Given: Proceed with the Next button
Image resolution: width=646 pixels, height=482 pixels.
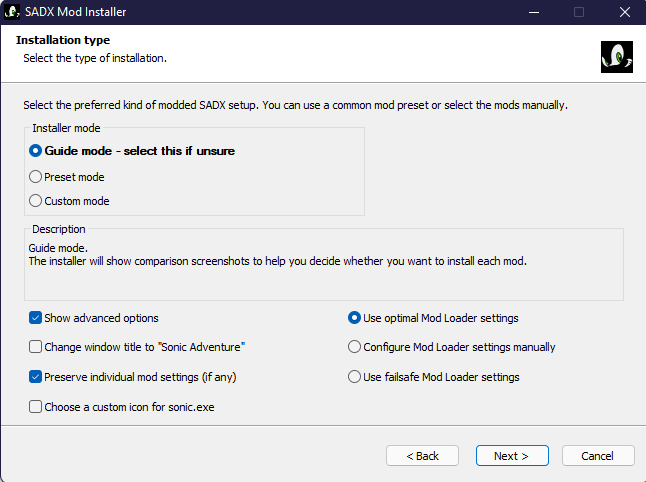Looking at the screenshot, I should (x=510, y=456).
